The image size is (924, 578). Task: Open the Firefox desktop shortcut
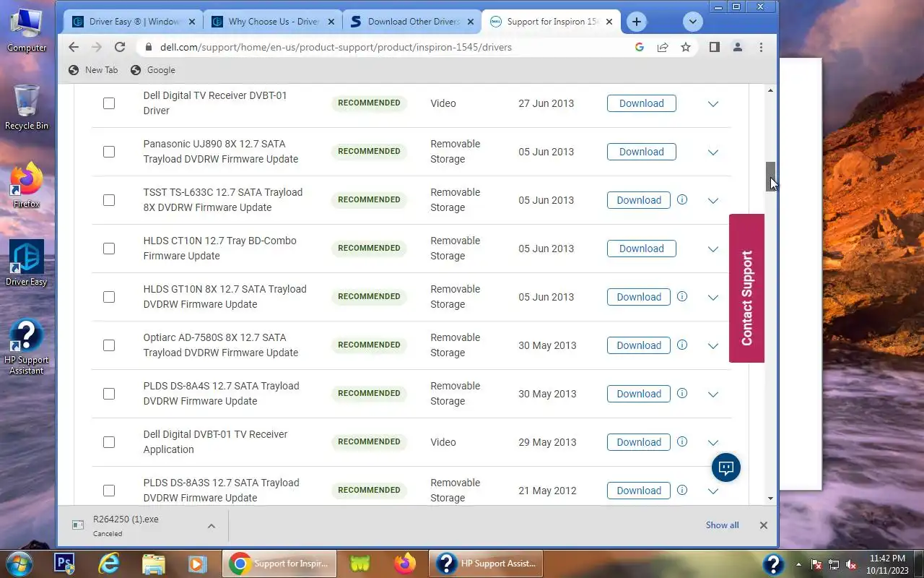[27, 186]
